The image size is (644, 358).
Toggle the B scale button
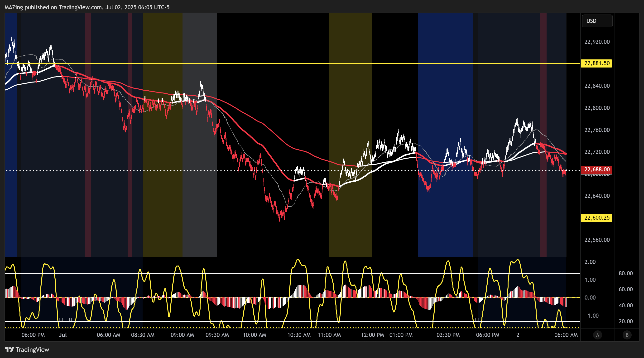(x=627, y=335)
